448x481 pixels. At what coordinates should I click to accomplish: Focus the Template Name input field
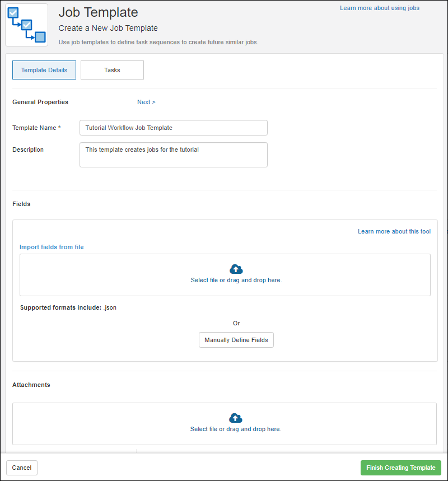(x=173, y=128)
